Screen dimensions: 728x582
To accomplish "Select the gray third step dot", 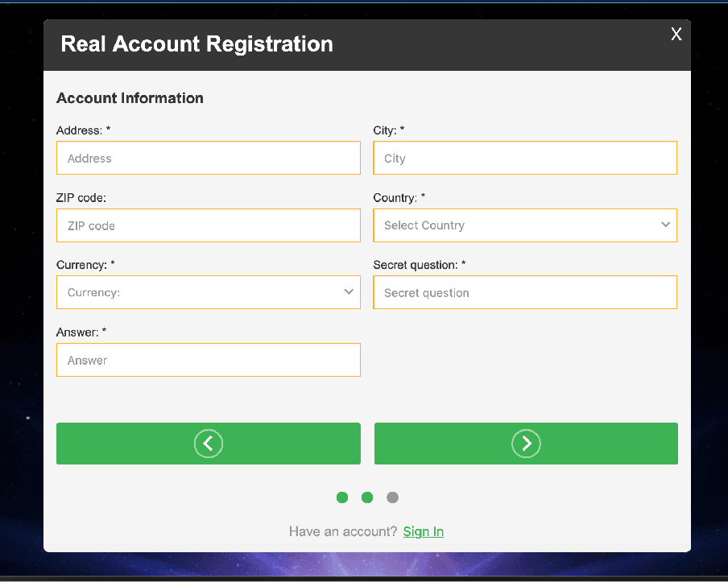I will (x=392, y=497).
